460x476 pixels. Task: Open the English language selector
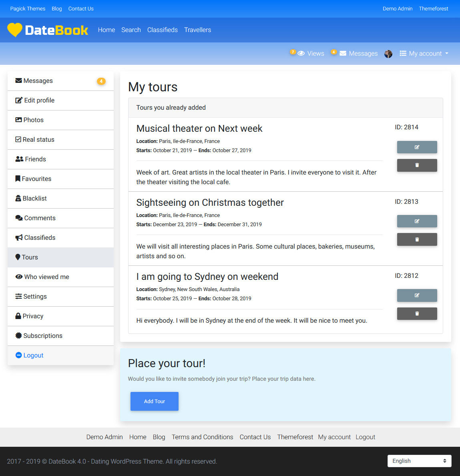tap(419, 461)
